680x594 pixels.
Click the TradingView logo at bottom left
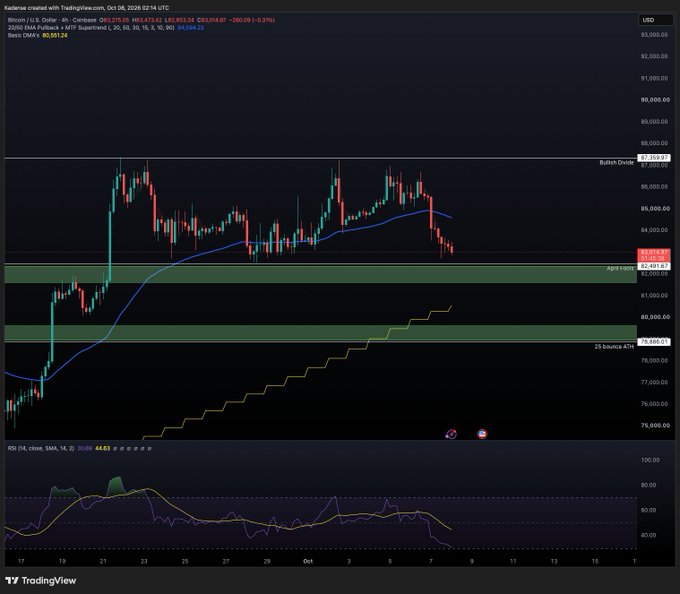(40, 581)
